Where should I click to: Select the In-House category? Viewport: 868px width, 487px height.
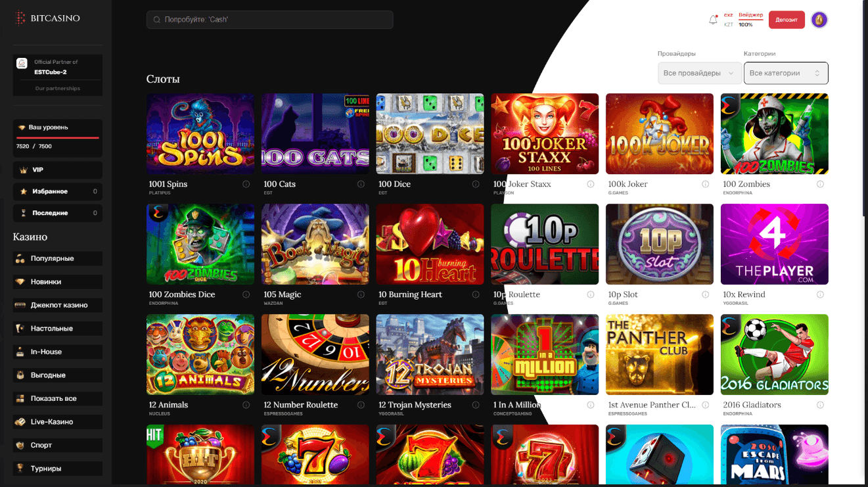[x=58, y=352]
